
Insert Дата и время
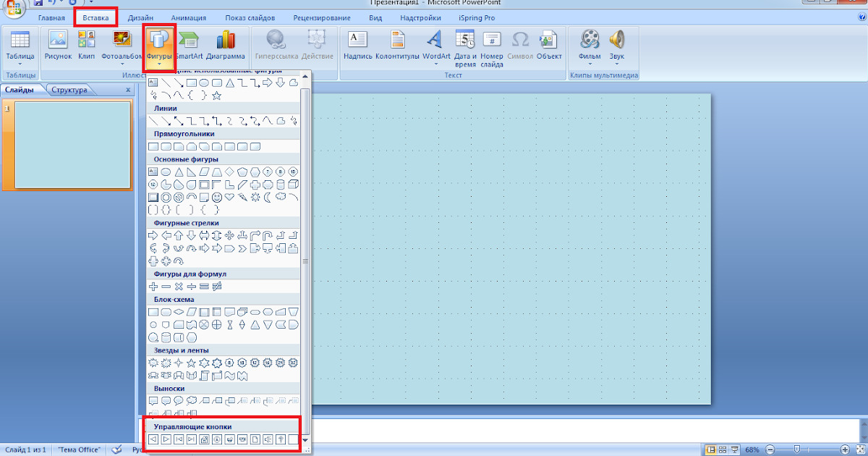click(465, 48)
